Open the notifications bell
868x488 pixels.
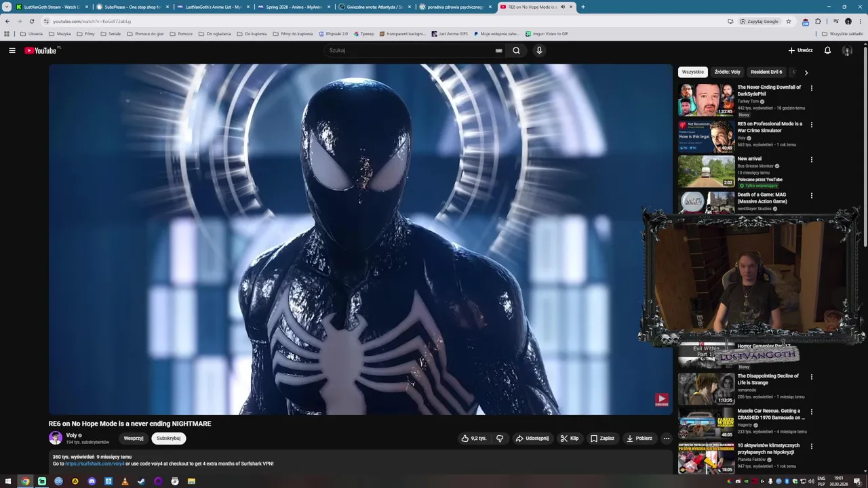pos(827,50)
